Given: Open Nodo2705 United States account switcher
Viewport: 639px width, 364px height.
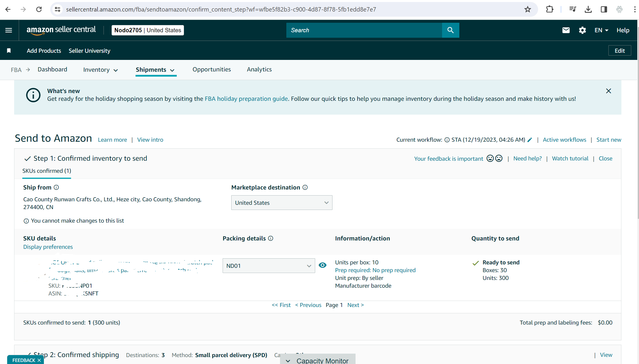Looking at the screenshot, I should (x=148, y=30).
